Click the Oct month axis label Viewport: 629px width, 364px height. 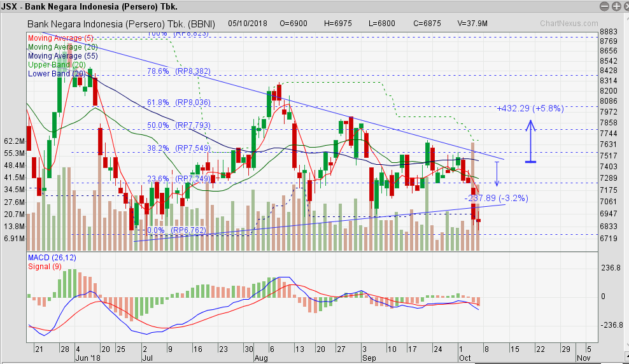pyautogui.click(x=465, y=358)
